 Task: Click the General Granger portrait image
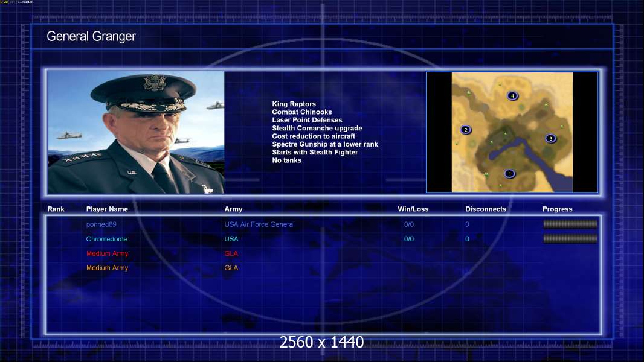(136, 132)
